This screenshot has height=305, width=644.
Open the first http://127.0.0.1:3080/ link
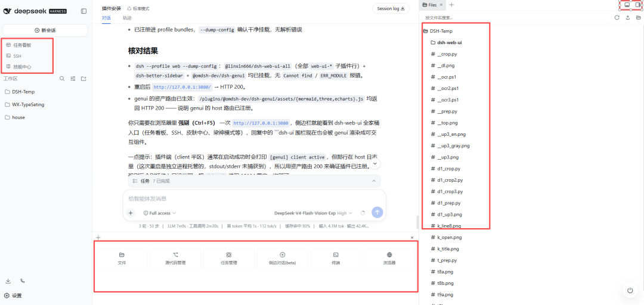click(182, 87)
